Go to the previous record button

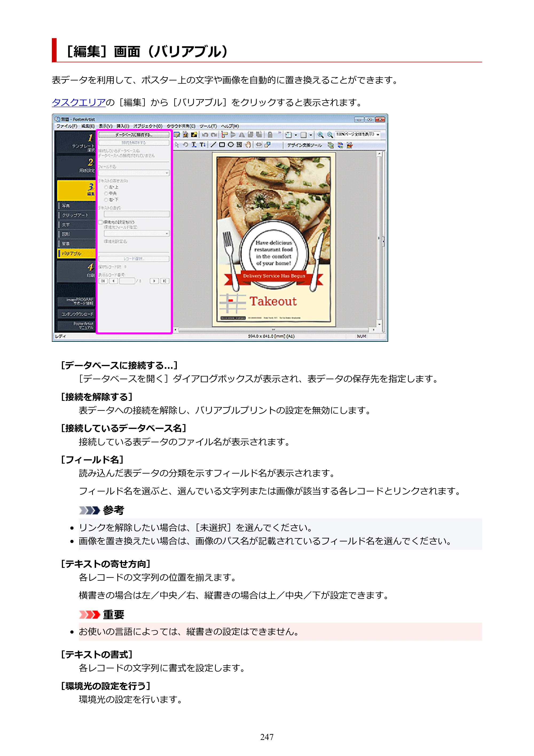pos(113,281)
